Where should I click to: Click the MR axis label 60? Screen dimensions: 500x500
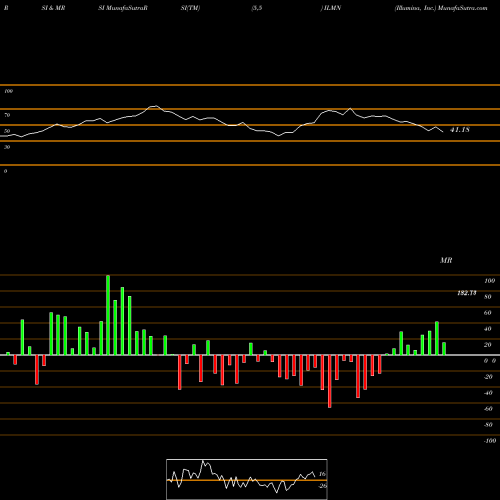coord(488,313)
